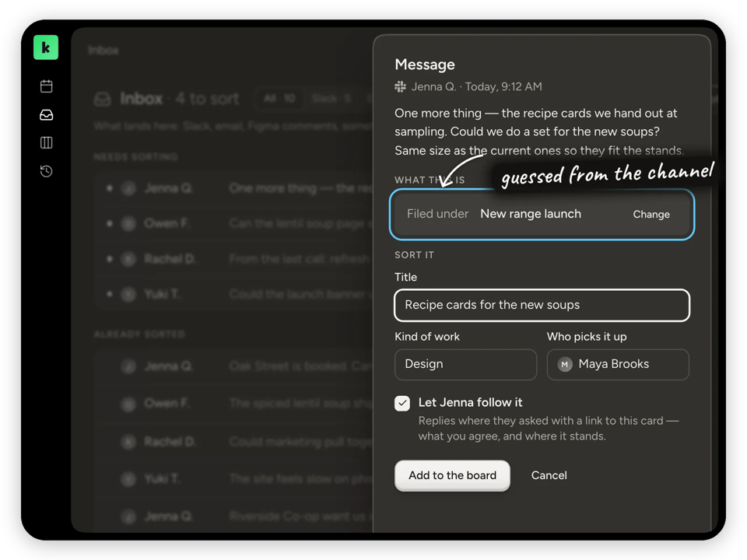This screenshot has height=560, width=747.
Task: Open the inbox tray icon in sidebar
Action: [x=46, y=115]
